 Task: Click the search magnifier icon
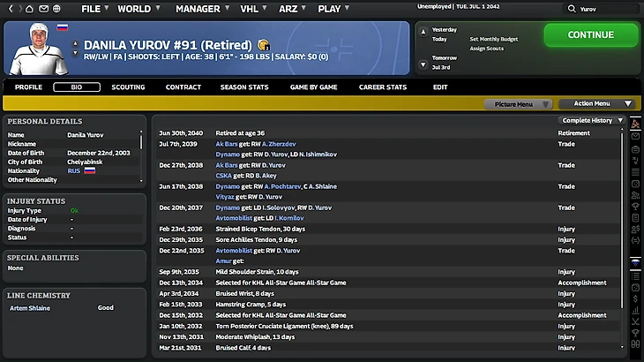tap(571, 9)
